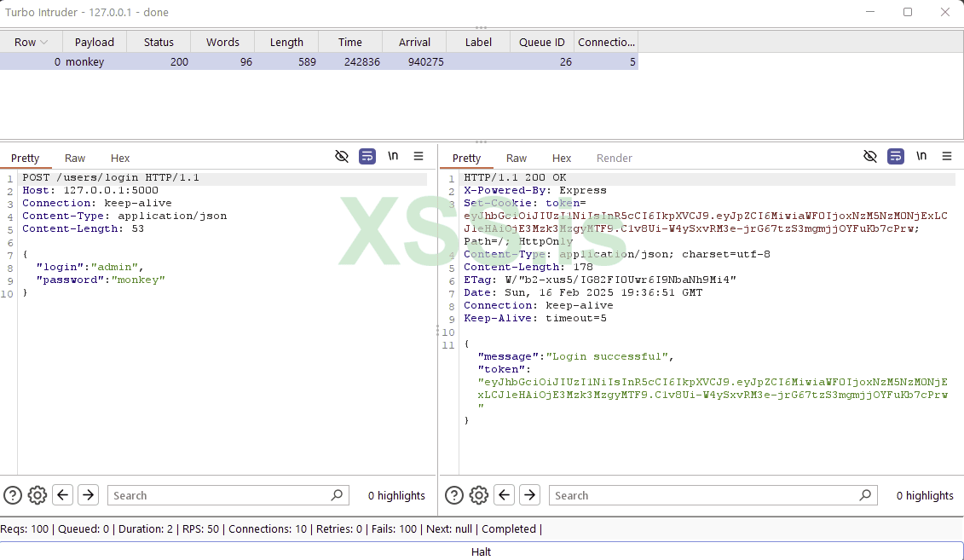964x560 pixels.
Task: Go to previous match in request
Action: (x=63, y=494)
